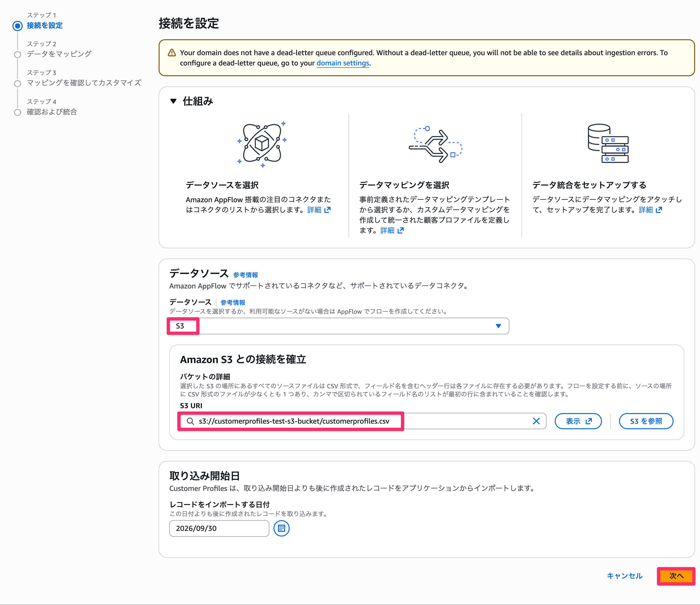
Task: Go to 接続を設定 step label
Action: pyautogui.click(x=45, y=25)
